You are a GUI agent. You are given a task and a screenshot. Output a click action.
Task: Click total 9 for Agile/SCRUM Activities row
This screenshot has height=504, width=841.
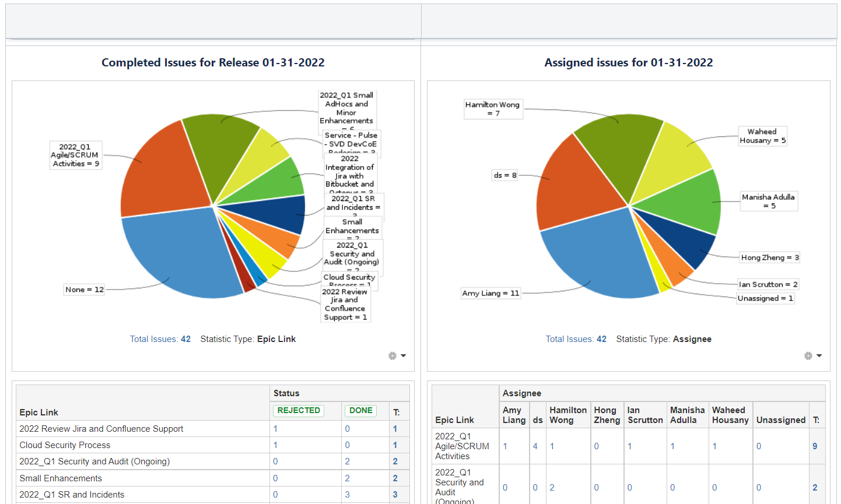pos(815,446)
